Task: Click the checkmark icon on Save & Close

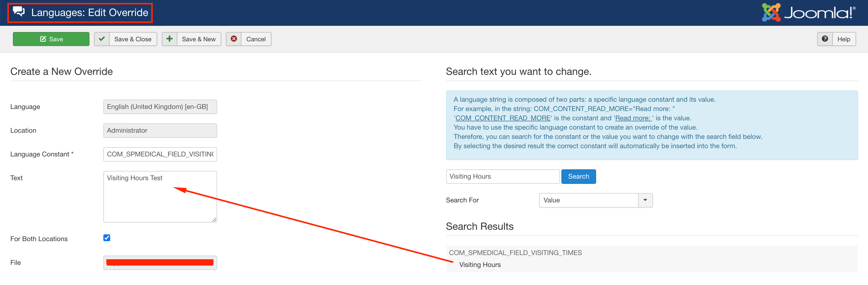Action: pos(102,39)
